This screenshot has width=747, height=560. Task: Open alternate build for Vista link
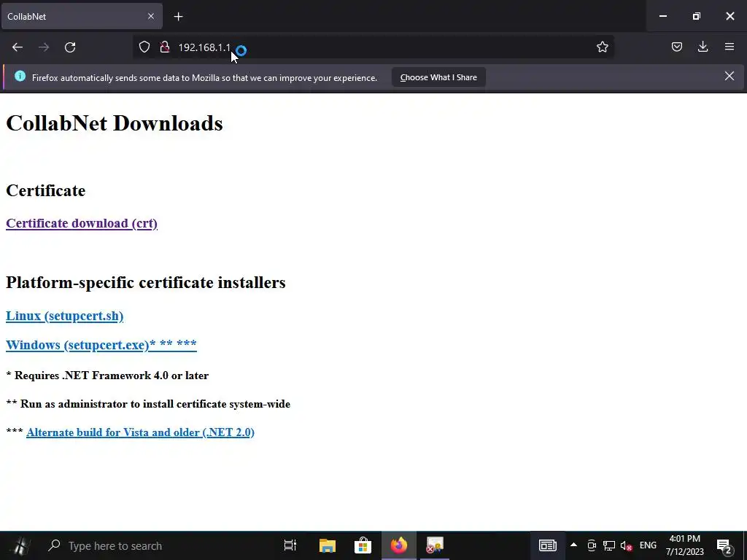click(x=140, y=432)
